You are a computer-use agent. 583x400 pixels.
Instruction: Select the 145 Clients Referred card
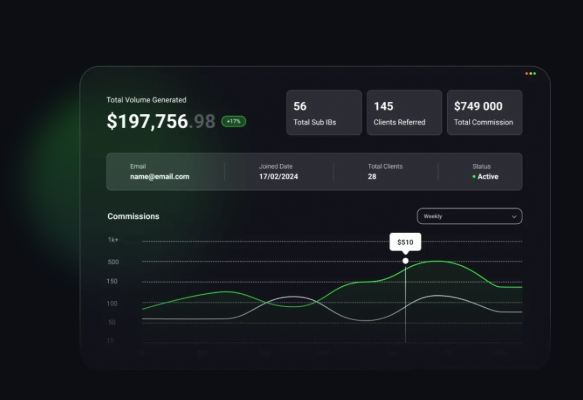pos(404,112)
